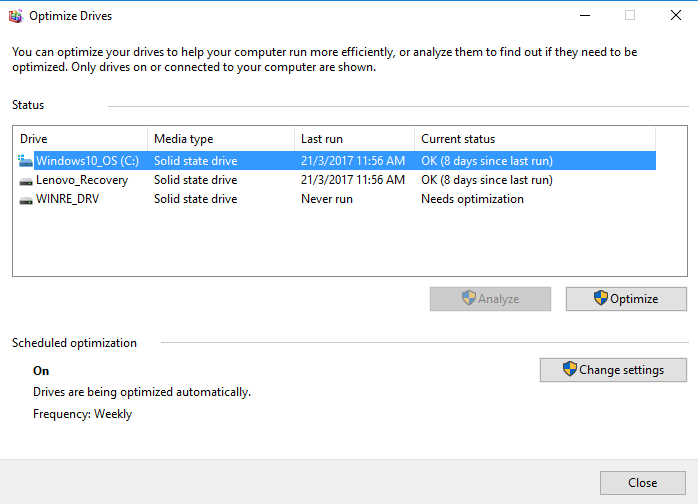
Task: Select the WINRE_DRV drive name
Action: click(x=68, y=199)
